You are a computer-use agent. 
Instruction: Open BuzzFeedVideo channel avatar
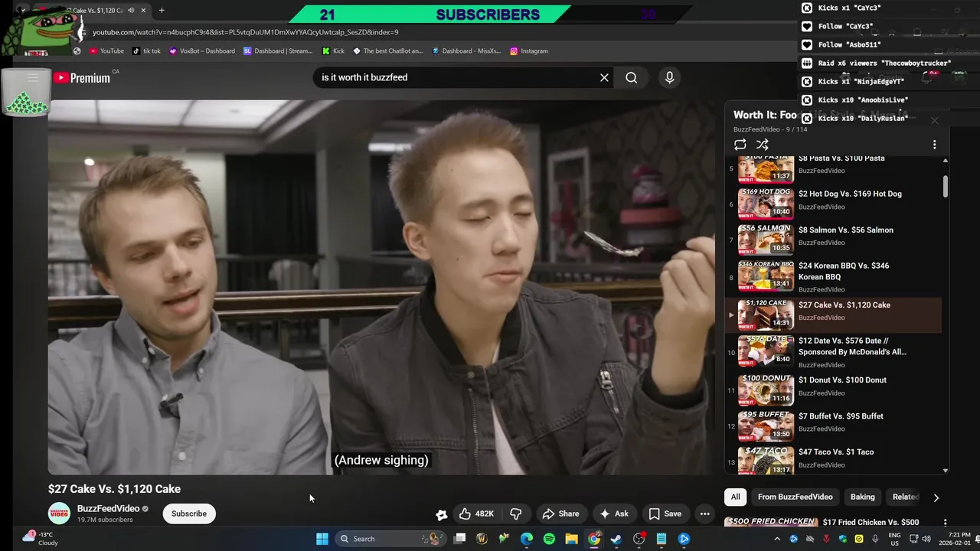[59, 514]
